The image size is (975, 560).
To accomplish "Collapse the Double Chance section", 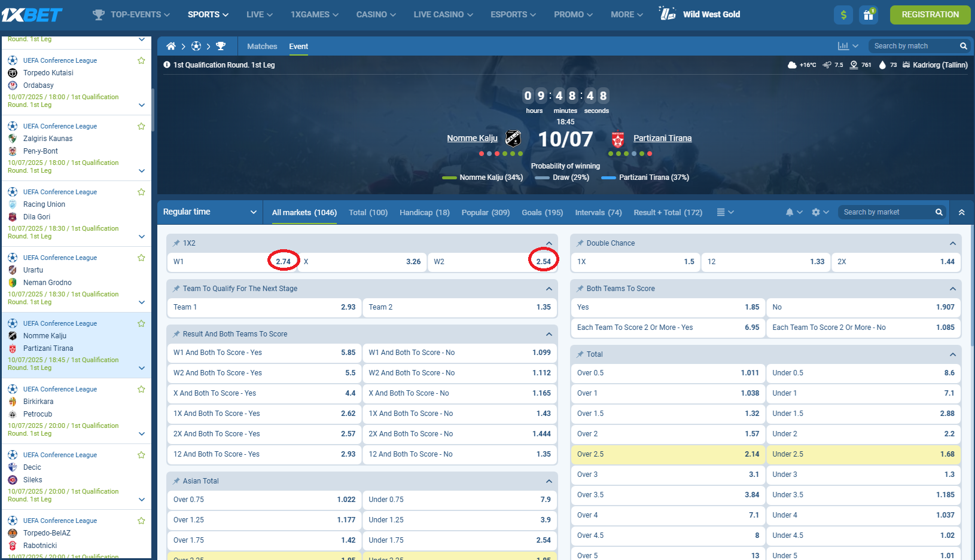I will point(952,243).
